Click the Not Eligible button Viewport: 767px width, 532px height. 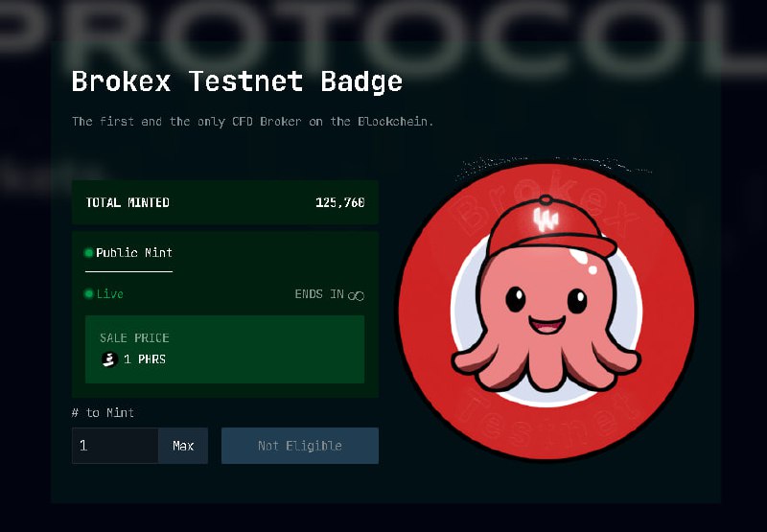(300, 446)
